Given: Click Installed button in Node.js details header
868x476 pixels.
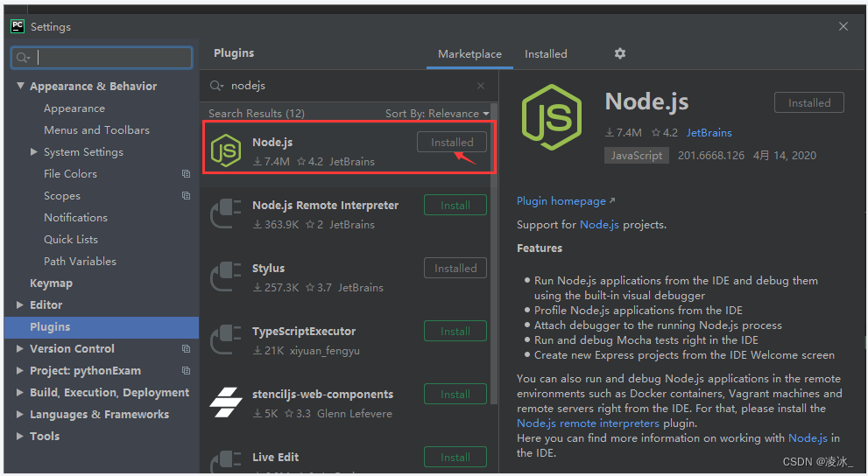Looking at the screenshot, I should (808, 103).
